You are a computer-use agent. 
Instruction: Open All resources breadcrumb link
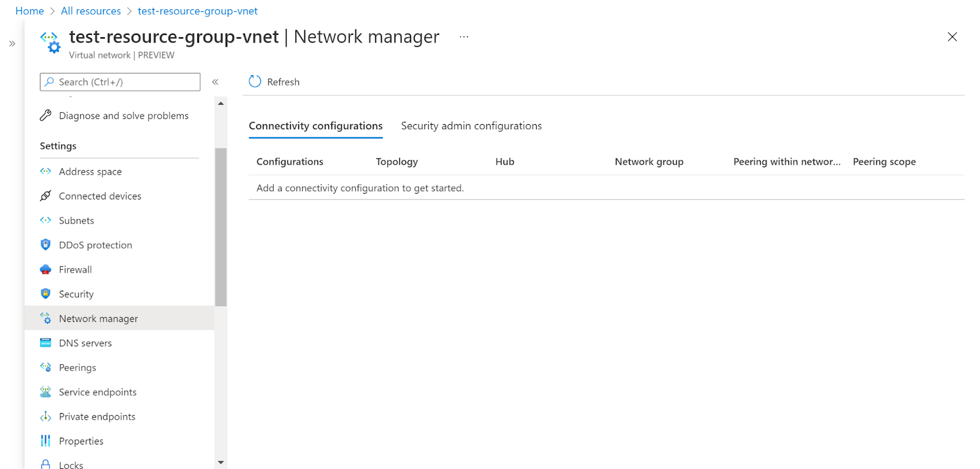coord(91,11)
